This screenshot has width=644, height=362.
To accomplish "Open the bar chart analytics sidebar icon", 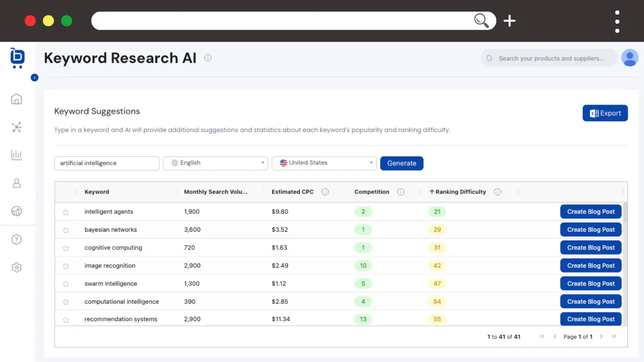I will [17, 155].
